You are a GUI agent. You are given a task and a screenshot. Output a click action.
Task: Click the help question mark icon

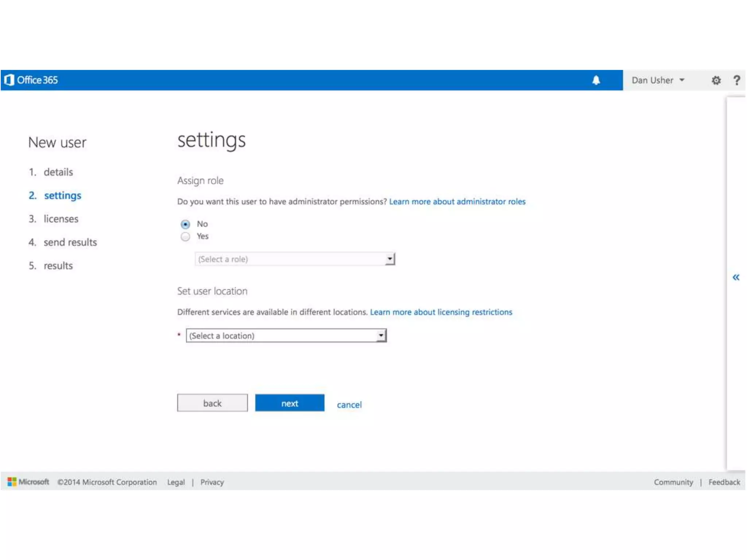click(736, 80)
